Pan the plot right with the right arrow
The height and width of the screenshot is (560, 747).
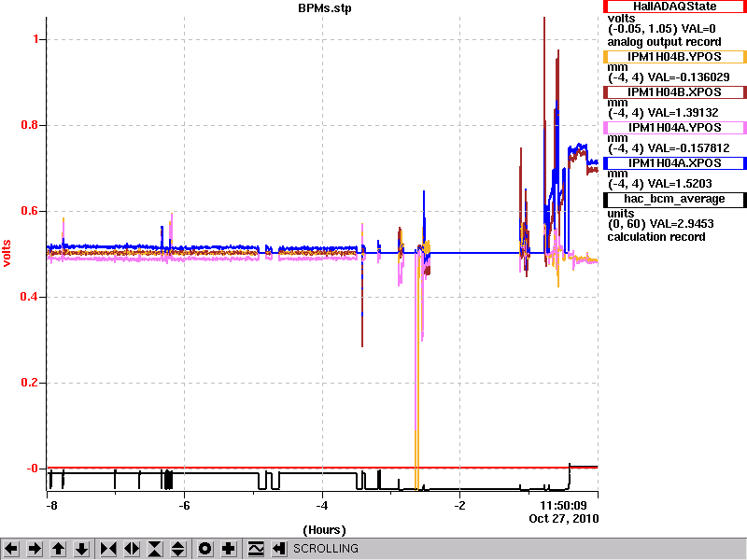(35, 549)
